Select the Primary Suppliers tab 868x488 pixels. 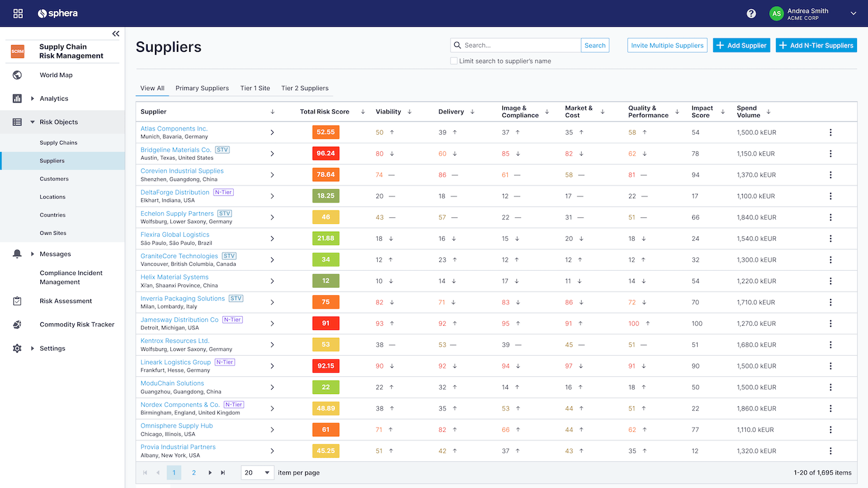tap(202, 88)
